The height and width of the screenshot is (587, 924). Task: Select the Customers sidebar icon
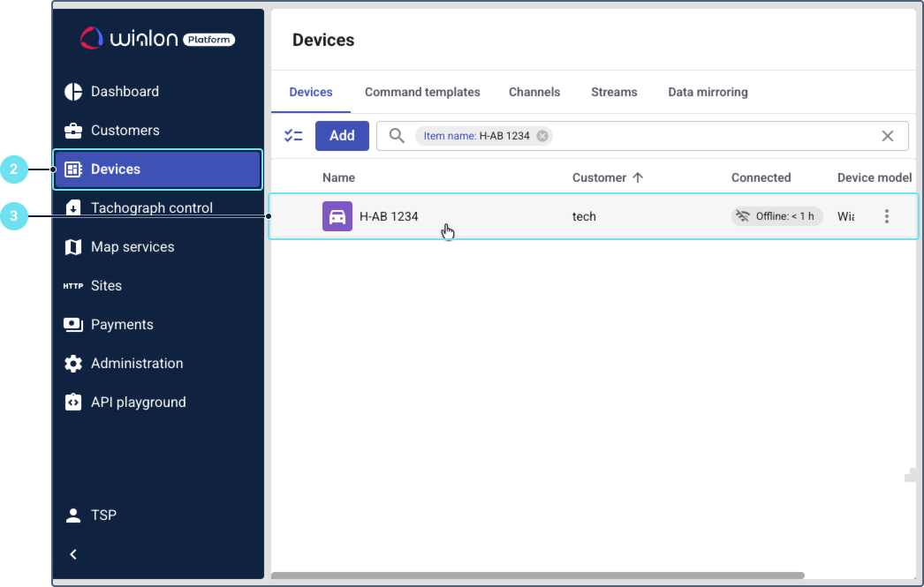(72, 130)
